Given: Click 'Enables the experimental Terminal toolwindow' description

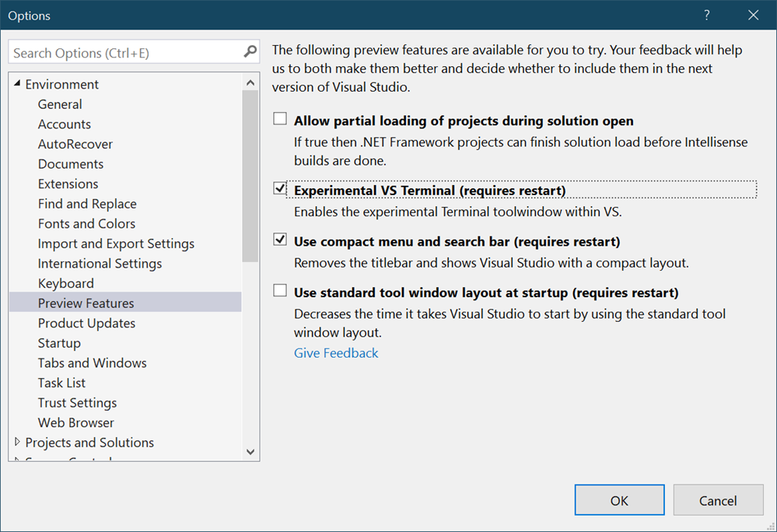Looking at the screenshot, I should coord(458,212).
